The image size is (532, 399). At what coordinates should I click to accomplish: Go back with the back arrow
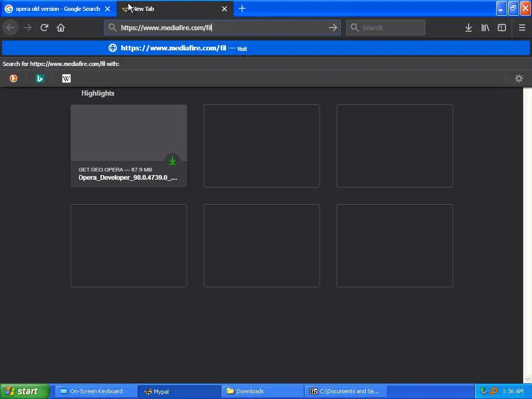point(10,28)
